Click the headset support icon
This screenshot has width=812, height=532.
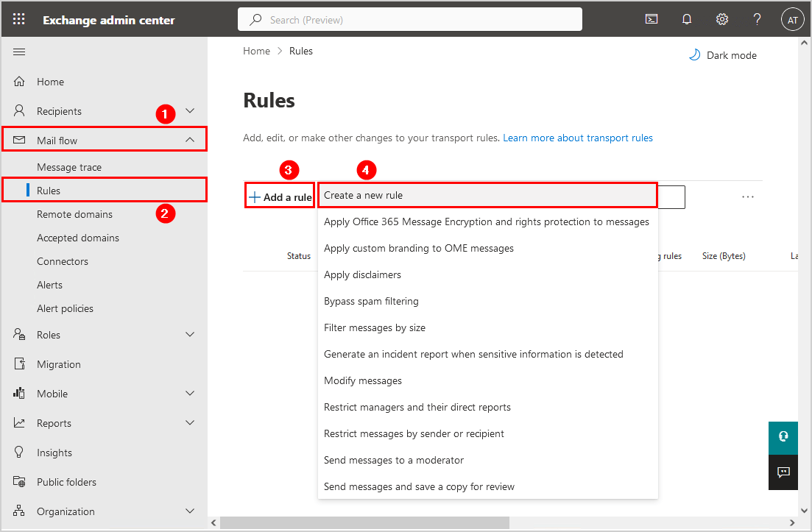(783, 436)
